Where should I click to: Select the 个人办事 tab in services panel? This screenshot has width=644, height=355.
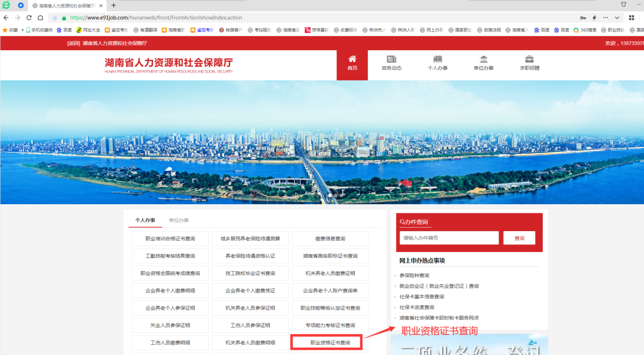pyautogui.click(x=145, y=220)
